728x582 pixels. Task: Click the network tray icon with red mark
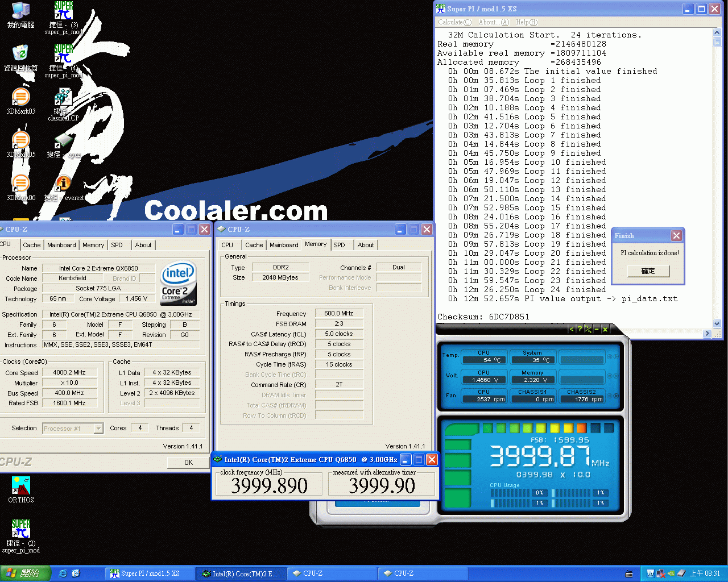[x=661, y=573]
